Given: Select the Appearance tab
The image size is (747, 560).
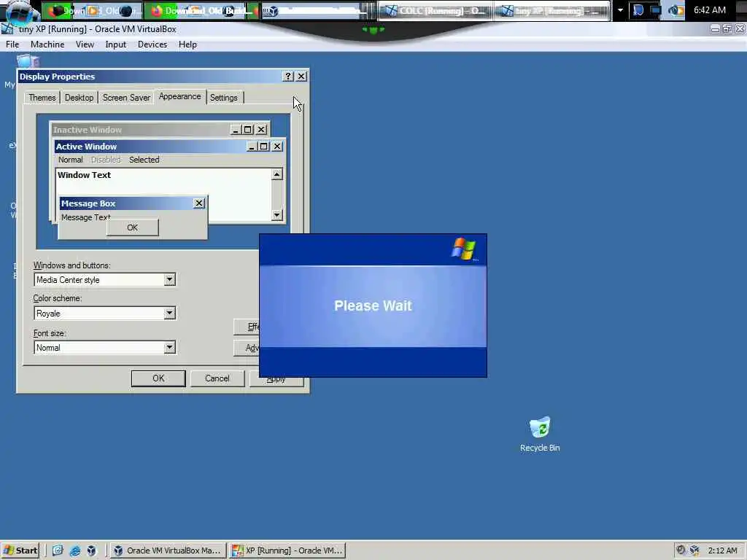Looking at the screenshot, I should [x=180, y=96].
